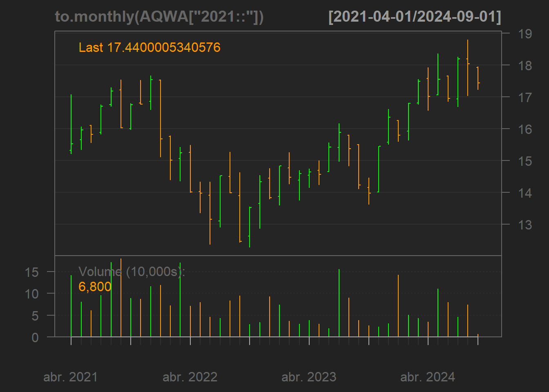This screenshot has width=549, height=392.
Task: Select the abr. 2022 x-axis label
Action: click(x=190, y=377)
